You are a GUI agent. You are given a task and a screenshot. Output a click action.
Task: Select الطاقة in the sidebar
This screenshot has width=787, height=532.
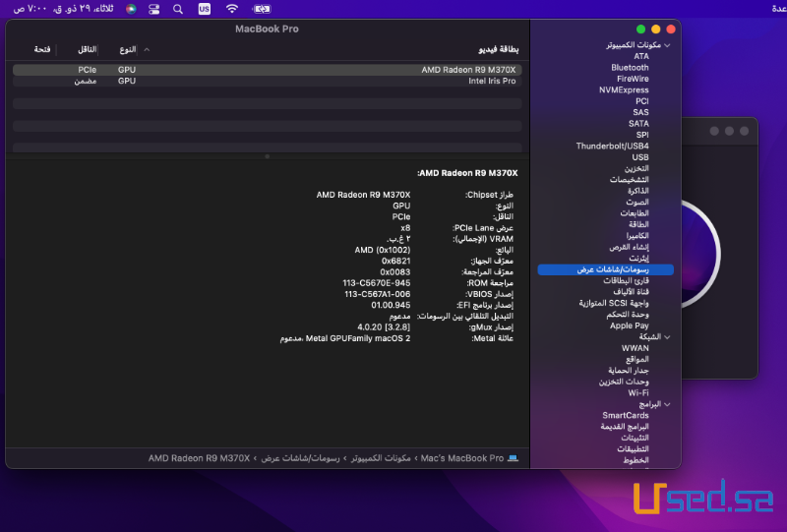638,224
